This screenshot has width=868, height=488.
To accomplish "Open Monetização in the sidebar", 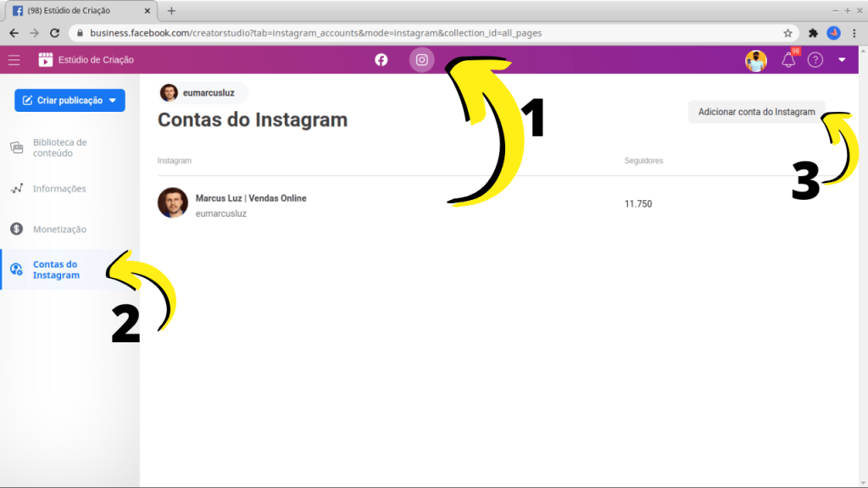I will click(x=59, y=229).
